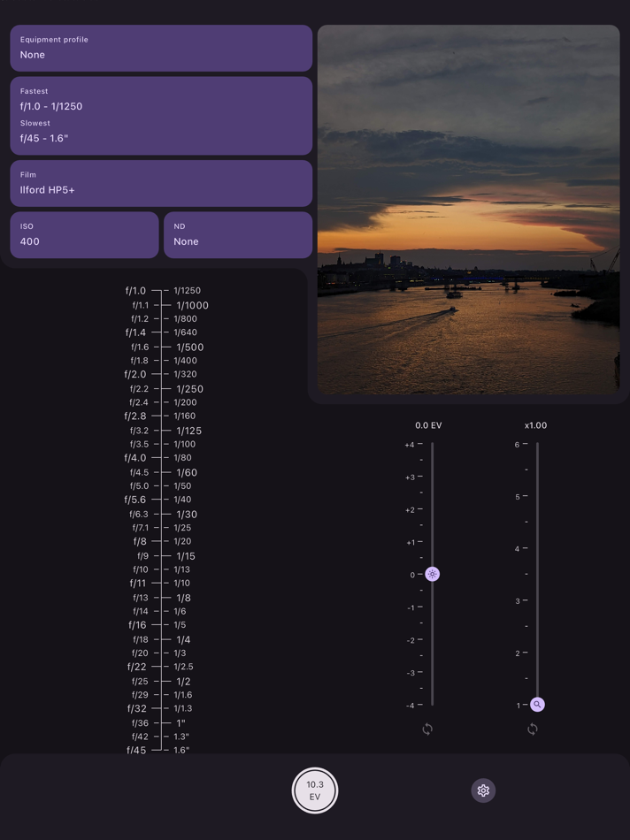Reset zoom level with refresh icon

point(533,729)
